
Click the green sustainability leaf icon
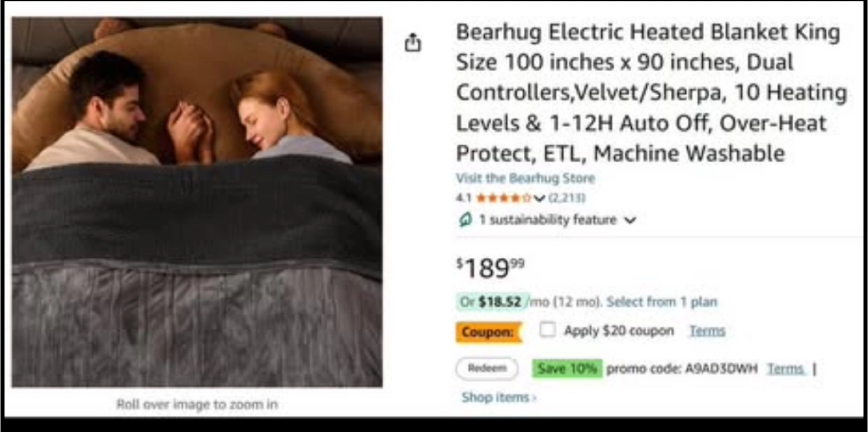coord(465,220)
